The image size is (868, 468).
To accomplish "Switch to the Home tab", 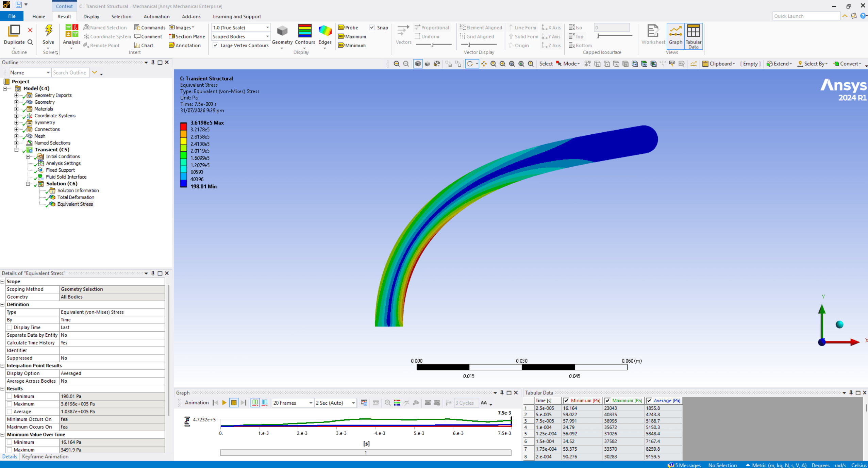I will click(x=38, y=16).
